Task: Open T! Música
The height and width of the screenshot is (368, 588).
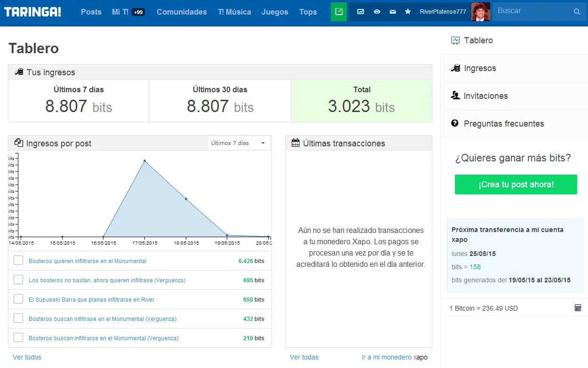Action: point(234,12)
